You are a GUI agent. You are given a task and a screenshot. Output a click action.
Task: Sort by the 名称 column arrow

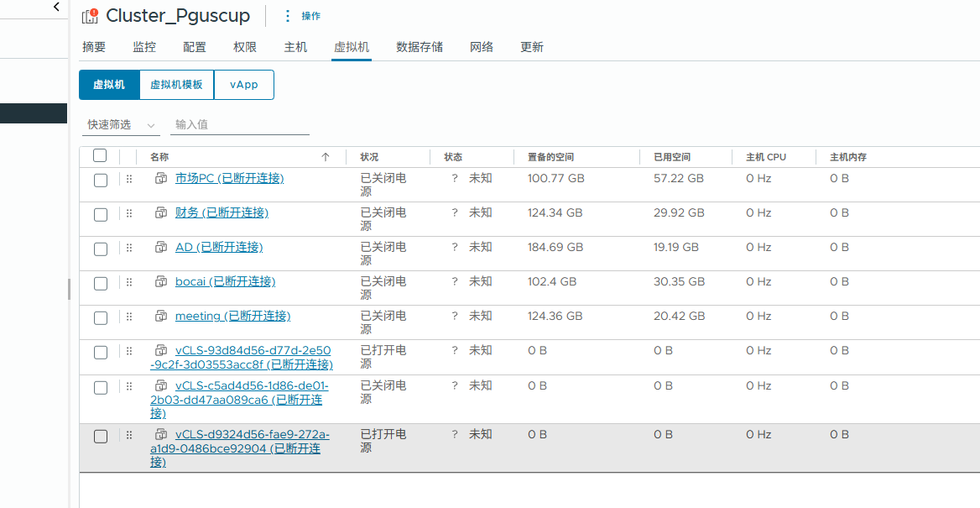pos(325,157)
